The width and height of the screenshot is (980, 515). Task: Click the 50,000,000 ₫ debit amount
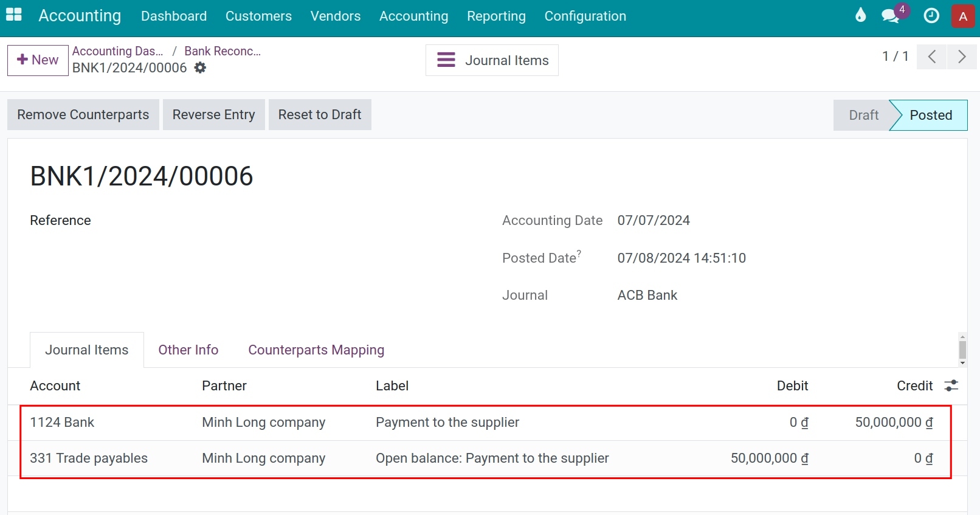tap(769, 458)
